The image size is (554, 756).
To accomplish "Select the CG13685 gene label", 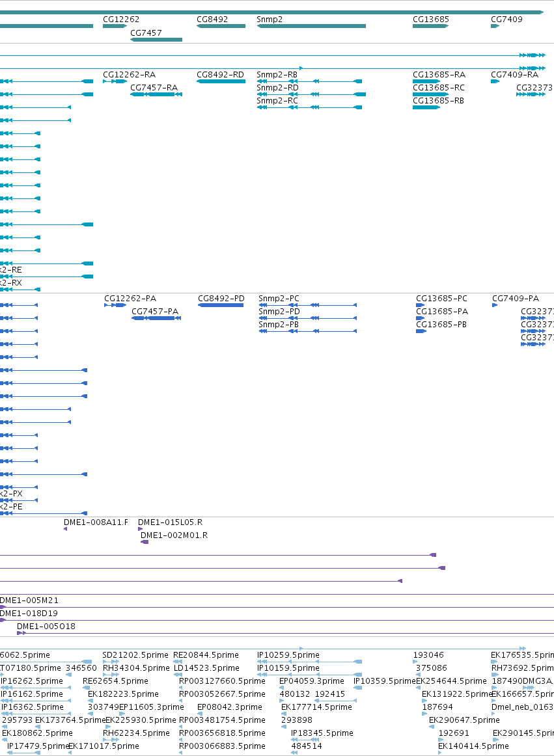I will (431, 20).
